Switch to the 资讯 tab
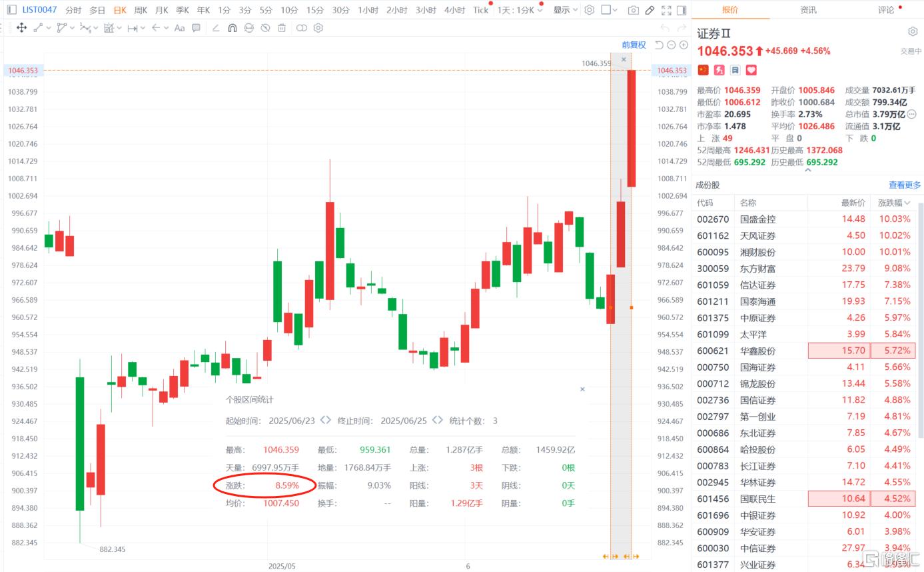The height and width of the screenshot is (572, 924). click(x=808, y=10)
